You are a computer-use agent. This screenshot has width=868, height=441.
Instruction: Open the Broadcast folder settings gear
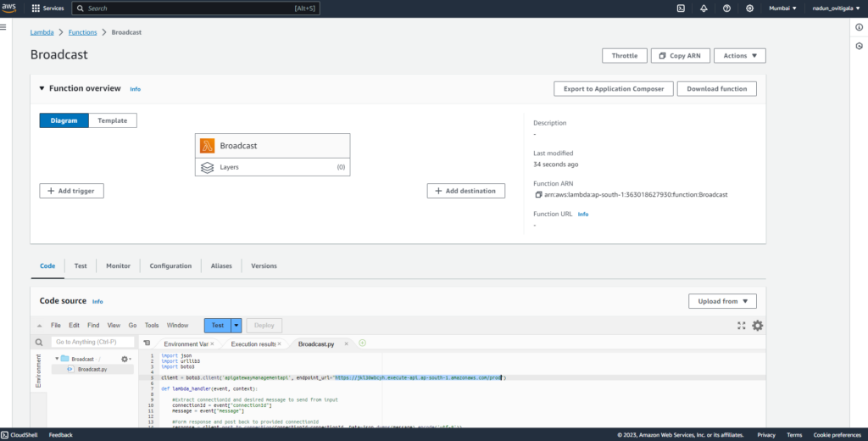[x=125, y=359]
